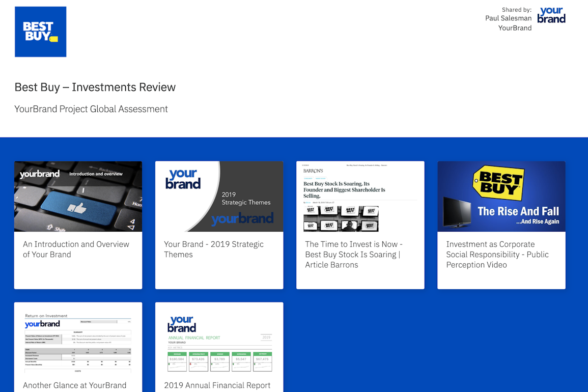588x392 pixels.
Task: Open The Rise And Fall video thumbnail
Action: tap(501, 196)
